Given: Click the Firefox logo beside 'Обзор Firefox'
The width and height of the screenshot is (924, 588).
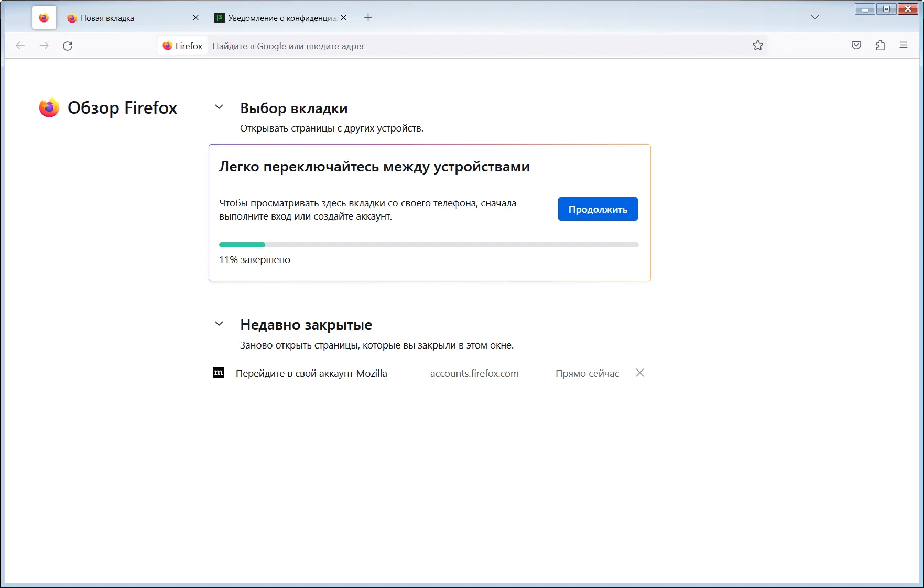Looking at the screenshot, I should tap(49, 107).
